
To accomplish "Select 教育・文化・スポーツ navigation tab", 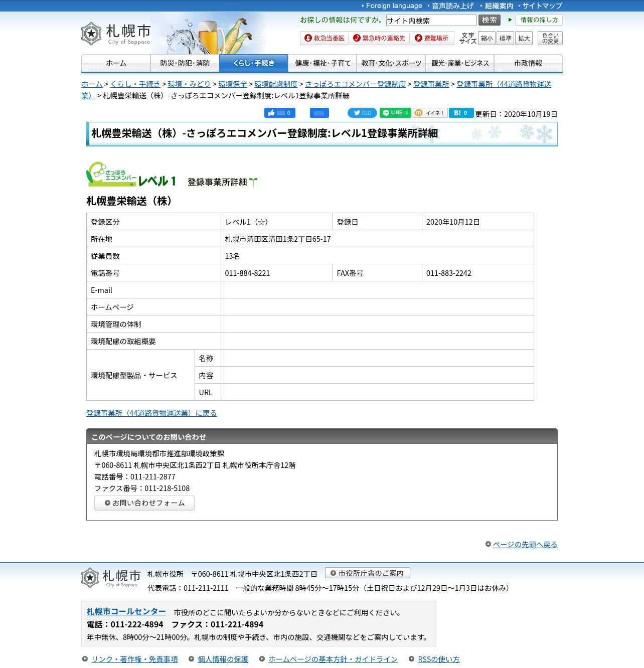I will click(x=391, y=63).
